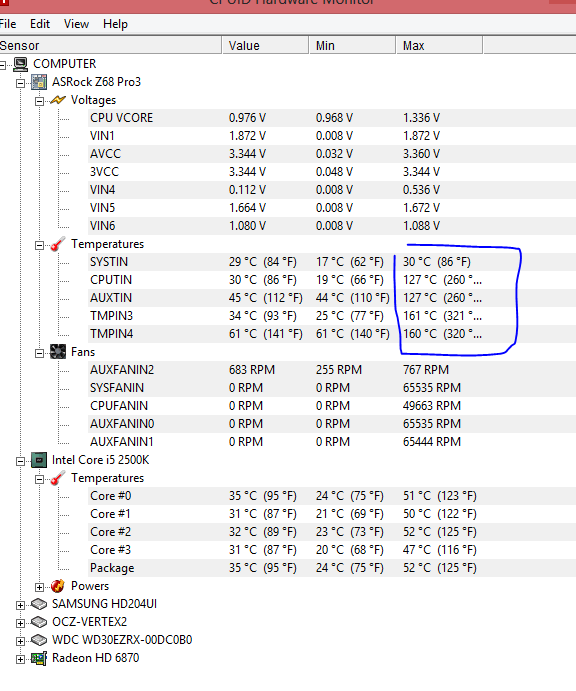
Task: Collapse the Intel Core i5 2500K node
Action: tap(20, 461)
